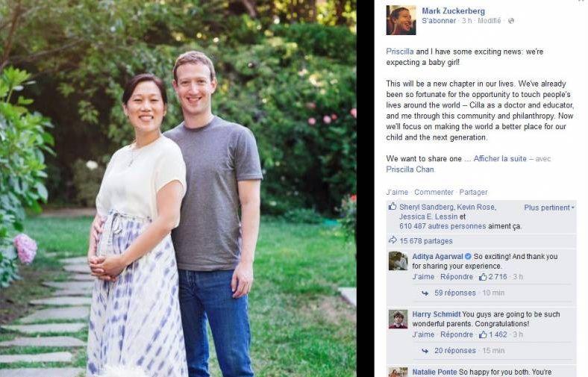Open the Plus pertinent sorting dropdown

coord(549,208)
